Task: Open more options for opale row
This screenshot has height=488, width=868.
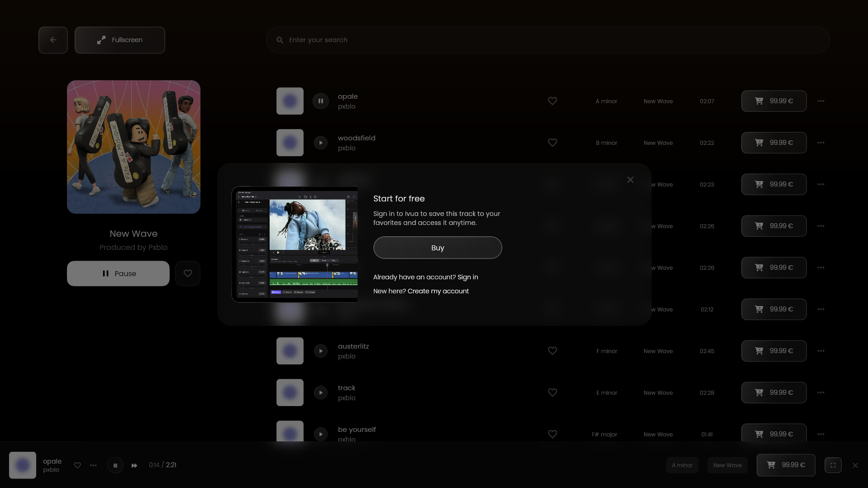Action: coord(821,101)
